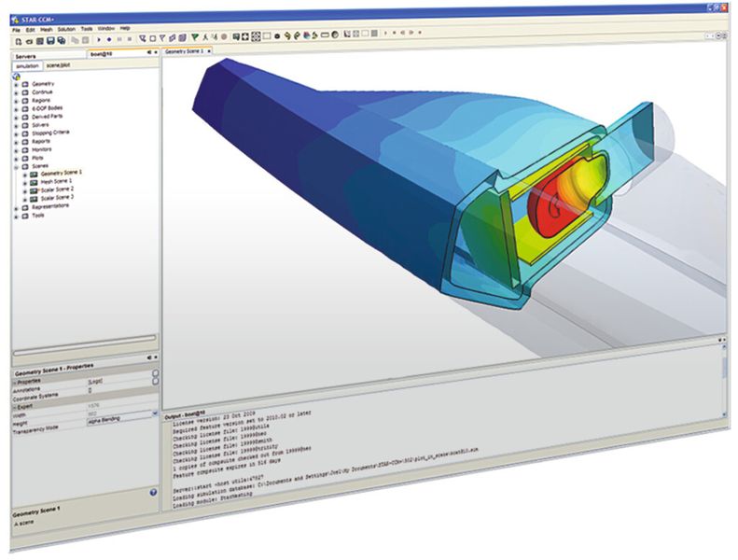Switch to the scene/plot tab

pyautogui.click(x=58, y=65)
